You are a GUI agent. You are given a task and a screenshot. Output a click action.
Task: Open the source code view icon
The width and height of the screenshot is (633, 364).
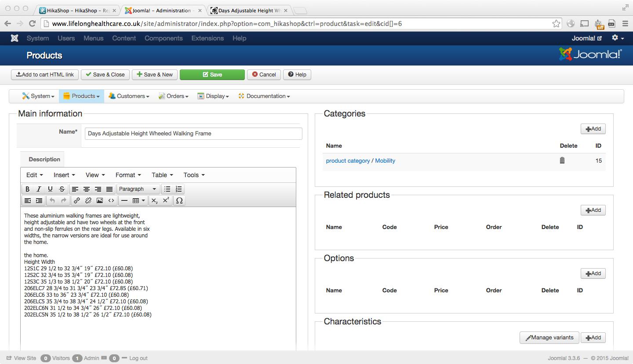click(x=111, y=200)
